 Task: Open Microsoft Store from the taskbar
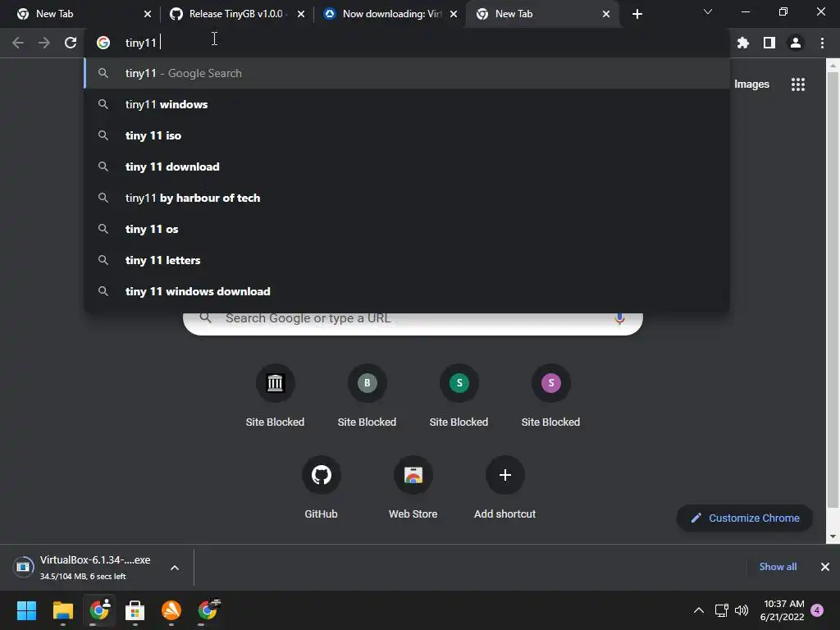135,610
